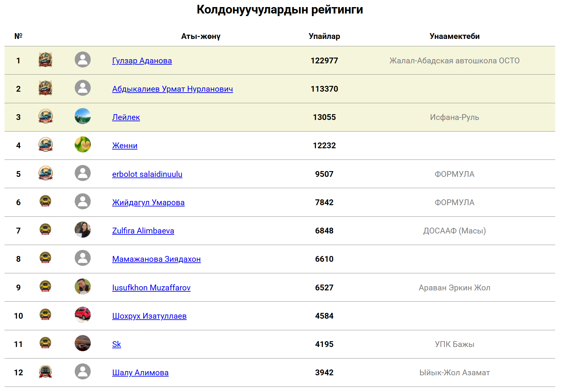Open Абдыкалиев Урмат Нурланович profile link
This screenshot has width=561, height=392.
(x=172, y=89)
